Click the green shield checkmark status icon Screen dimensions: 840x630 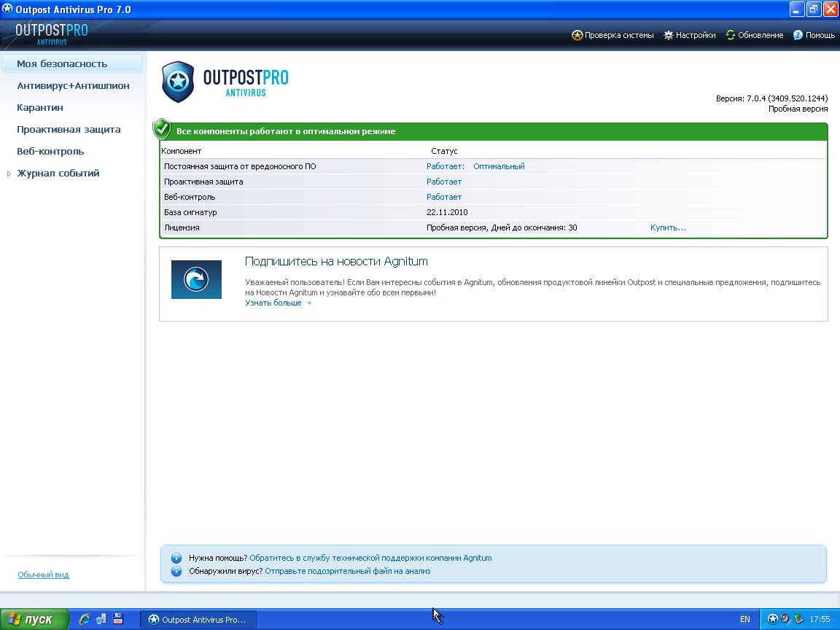tap(162, 129)
